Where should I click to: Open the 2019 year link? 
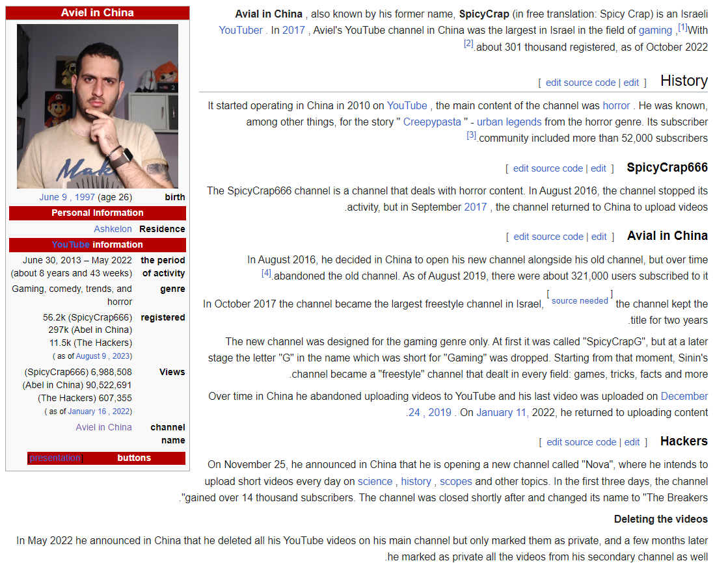pos(440,413)
